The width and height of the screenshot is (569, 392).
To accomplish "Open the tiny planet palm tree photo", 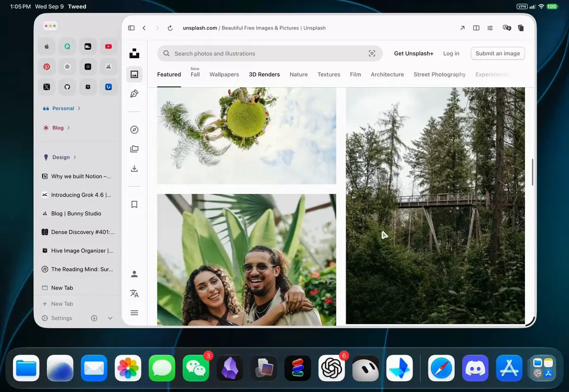I will pyautogui.click(x=247, y=136).
